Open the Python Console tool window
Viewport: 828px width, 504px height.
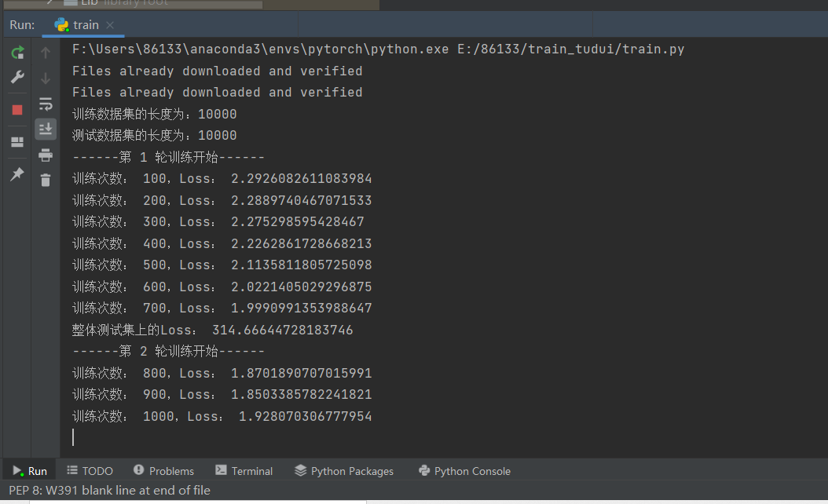[464, 471]
